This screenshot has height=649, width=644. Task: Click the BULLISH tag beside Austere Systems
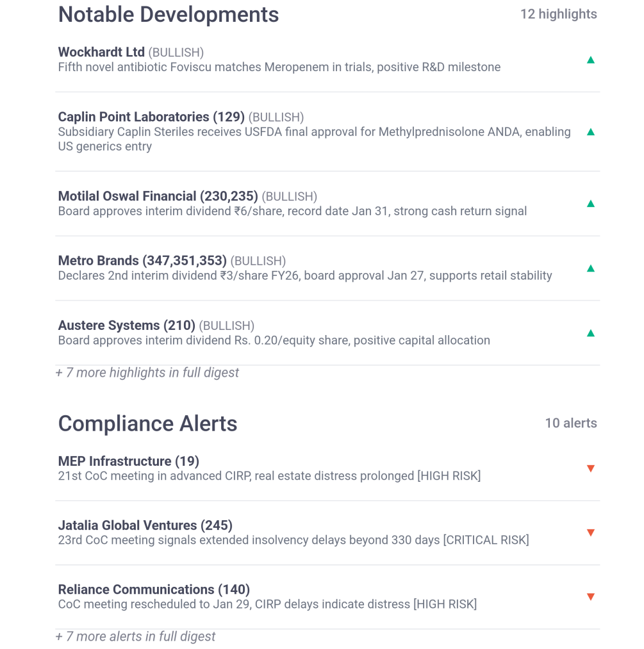pyautogui.click(x=227, y=325)
